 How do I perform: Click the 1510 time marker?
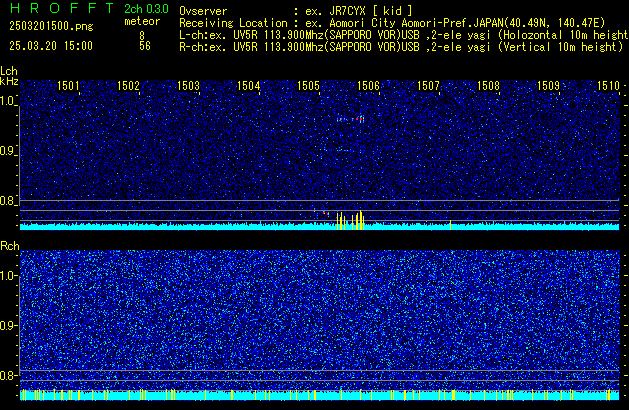click(609, 86)
